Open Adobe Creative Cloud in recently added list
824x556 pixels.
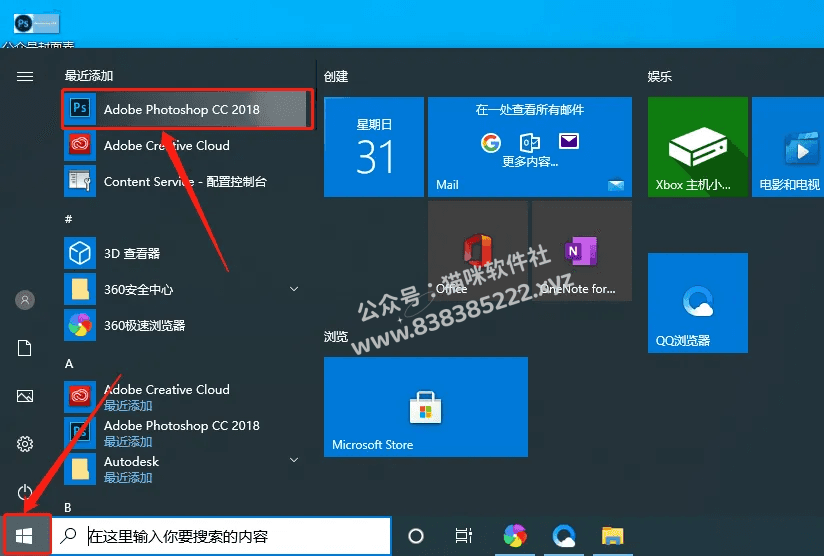[188, 146]
